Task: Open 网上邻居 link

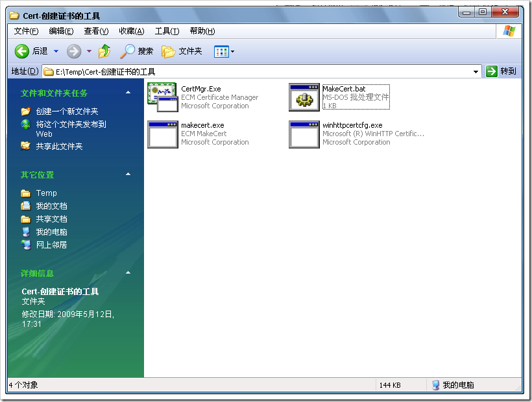Action: (51, 244)
